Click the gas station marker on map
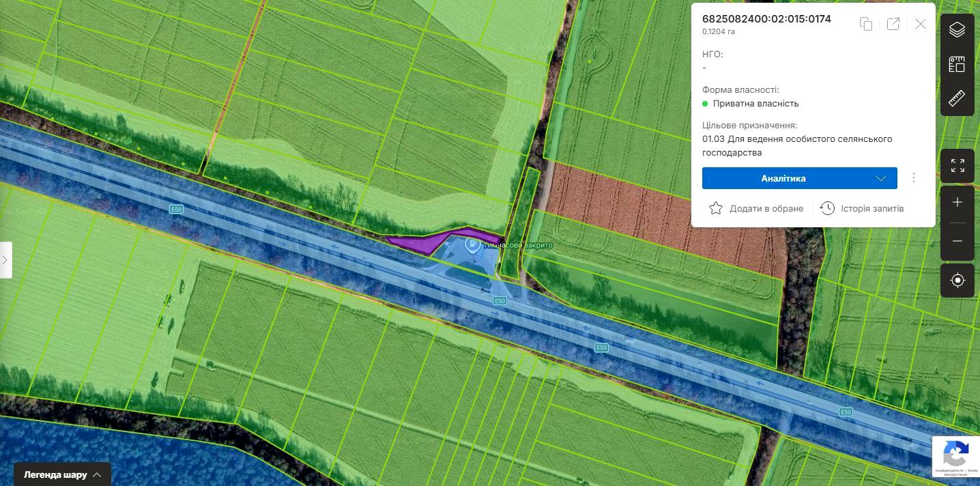This screenshot has height=486, width=980. (x=471, y=244)
